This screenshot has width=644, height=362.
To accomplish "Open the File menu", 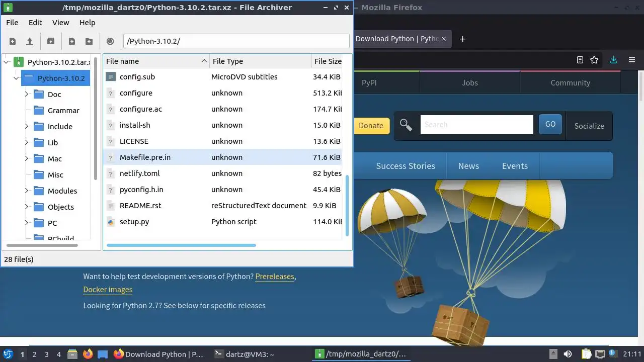I will click(x=12, y=23).
